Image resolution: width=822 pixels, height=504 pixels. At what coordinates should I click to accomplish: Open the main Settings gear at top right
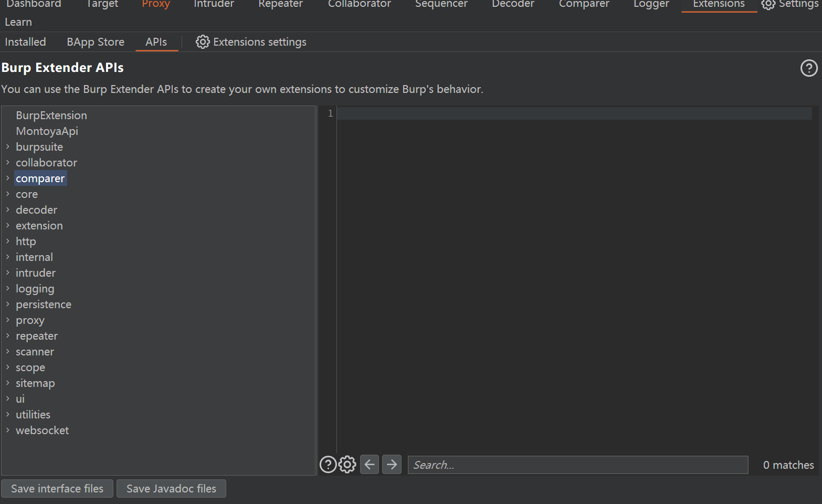pyautogui.click(x=768, y=4)
